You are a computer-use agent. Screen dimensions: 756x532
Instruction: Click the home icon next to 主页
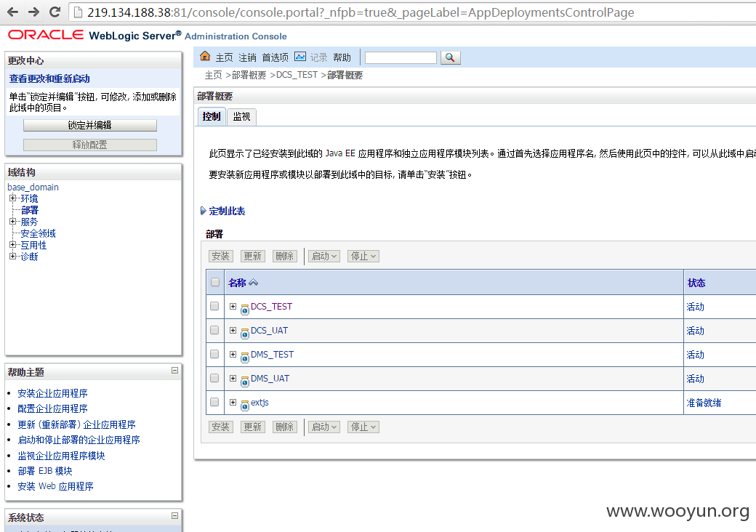point(205,57)
